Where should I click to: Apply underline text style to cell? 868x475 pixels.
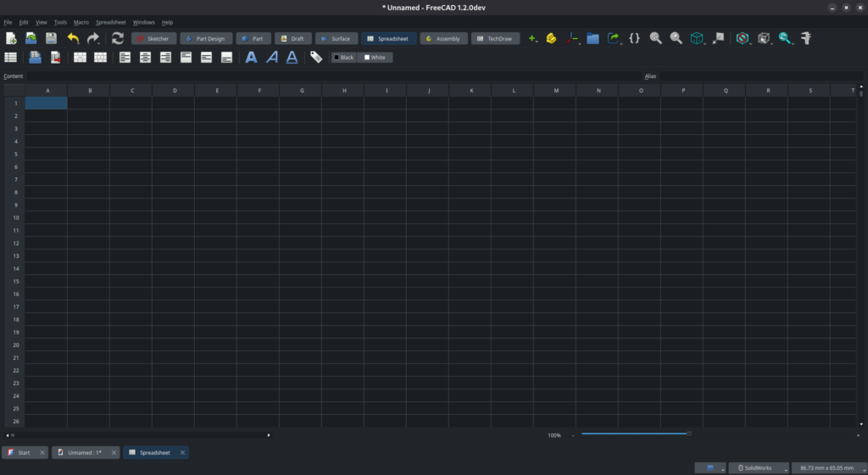[x=292, y=58]
